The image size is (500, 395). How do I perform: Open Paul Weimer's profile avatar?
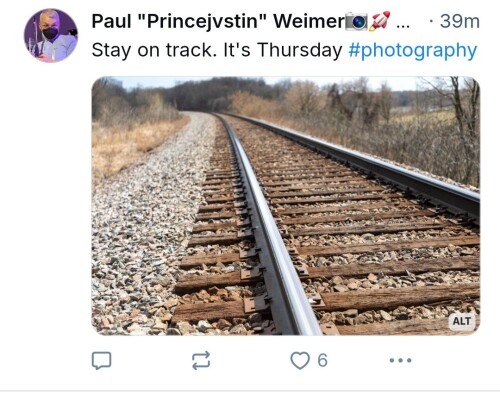(51, 35)
